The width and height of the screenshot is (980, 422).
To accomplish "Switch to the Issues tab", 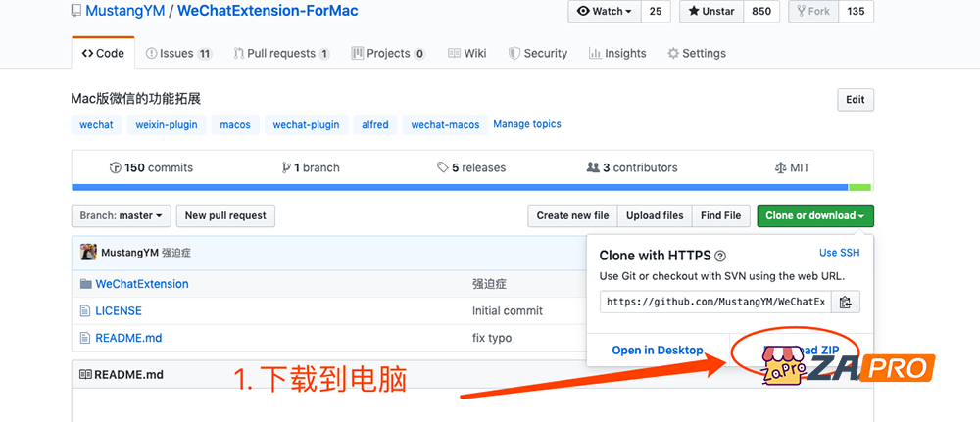I will pos(178,54).
